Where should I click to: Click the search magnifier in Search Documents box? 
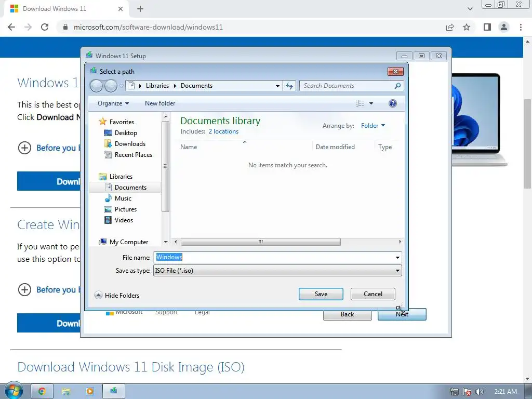point(397,86)
